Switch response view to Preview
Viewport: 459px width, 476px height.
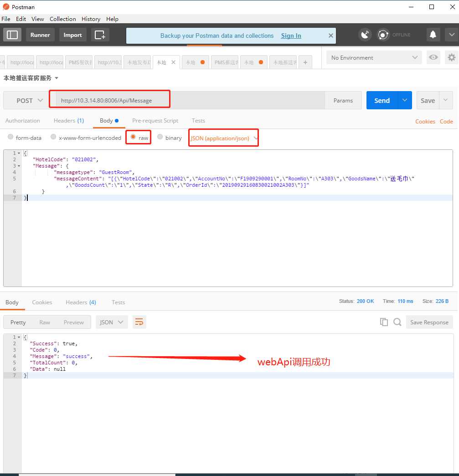[x=74, y=322]
